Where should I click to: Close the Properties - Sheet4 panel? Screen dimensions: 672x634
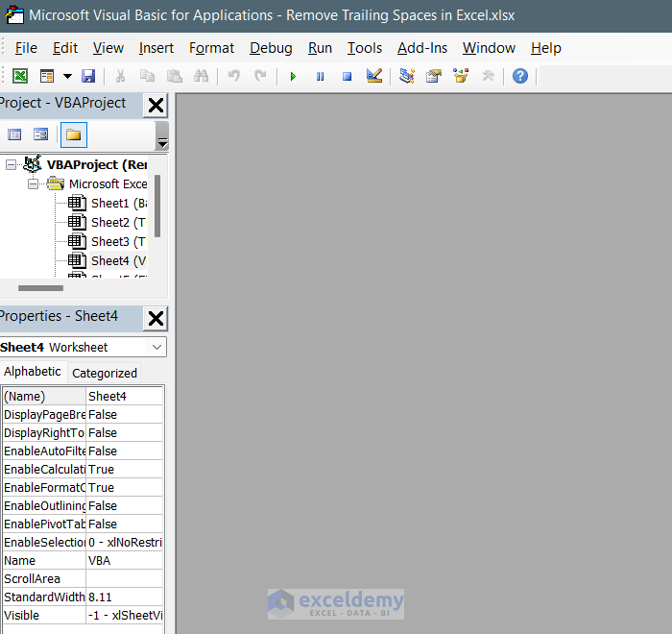click(x=156, y=319)
